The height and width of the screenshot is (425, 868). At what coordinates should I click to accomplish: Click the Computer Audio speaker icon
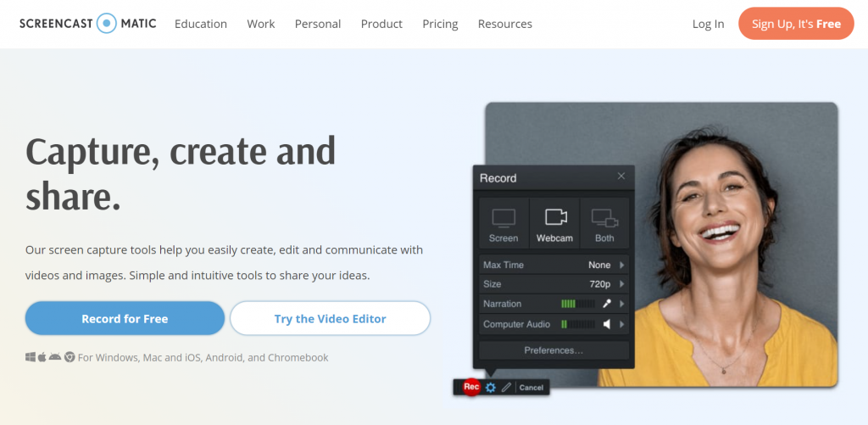point(607,324)
